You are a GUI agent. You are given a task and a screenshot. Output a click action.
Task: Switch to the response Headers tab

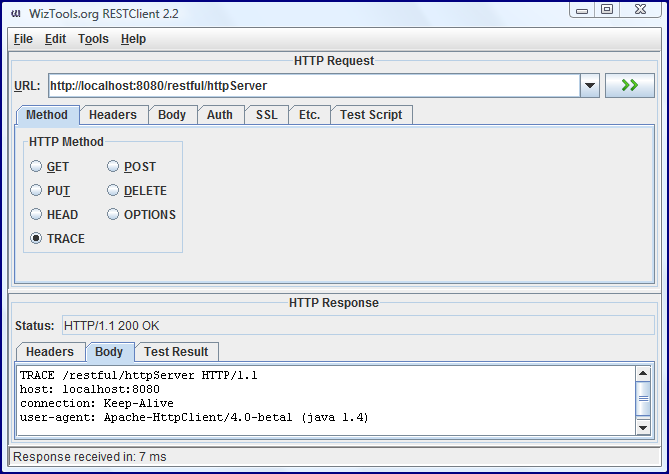(x=50, y=352)
